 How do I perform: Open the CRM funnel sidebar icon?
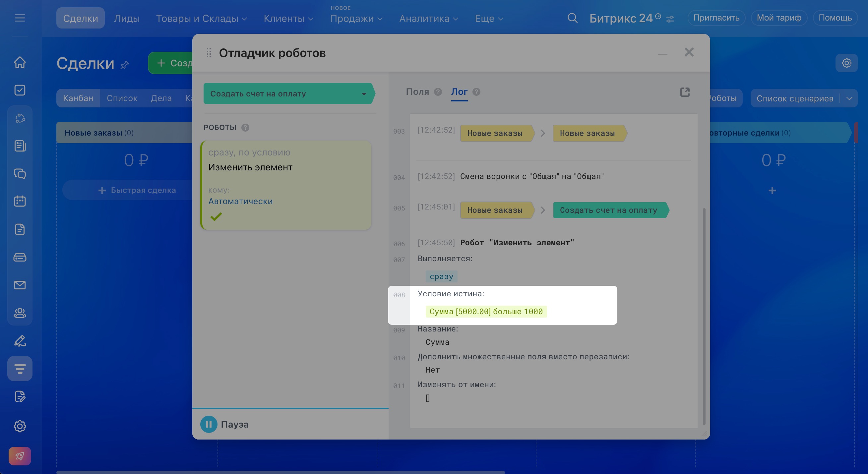tap(20, 369)
